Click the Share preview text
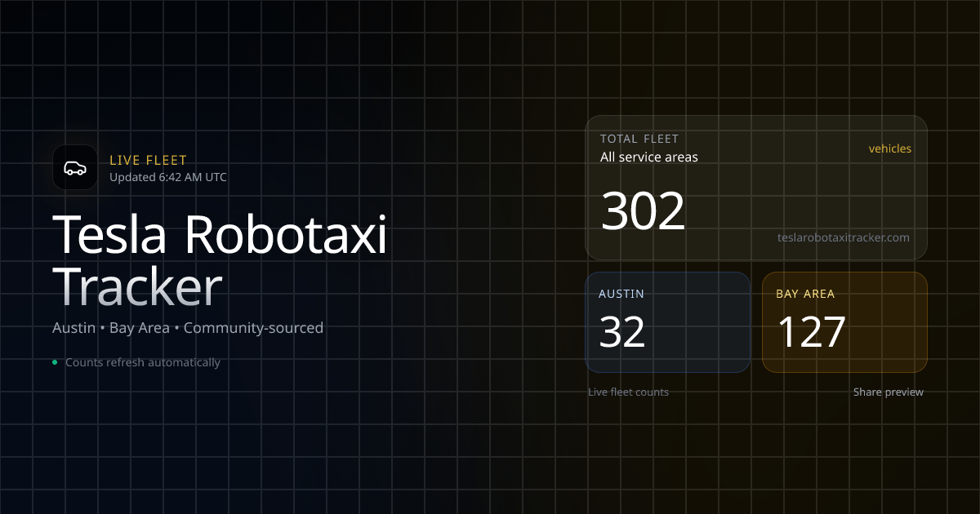The image size is (980, 514). pos(888,392)
